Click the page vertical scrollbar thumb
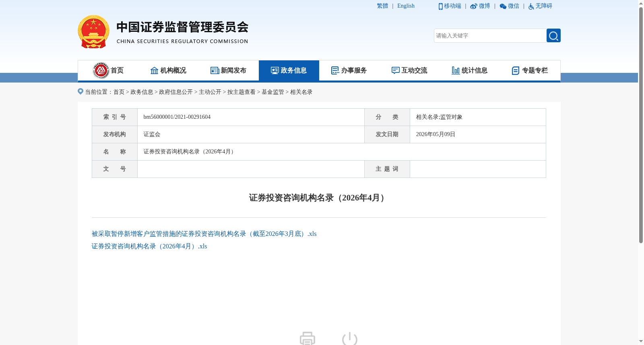The height and width of the screenshot is (345, 644). pyautogui.click(x=641, y=125)
